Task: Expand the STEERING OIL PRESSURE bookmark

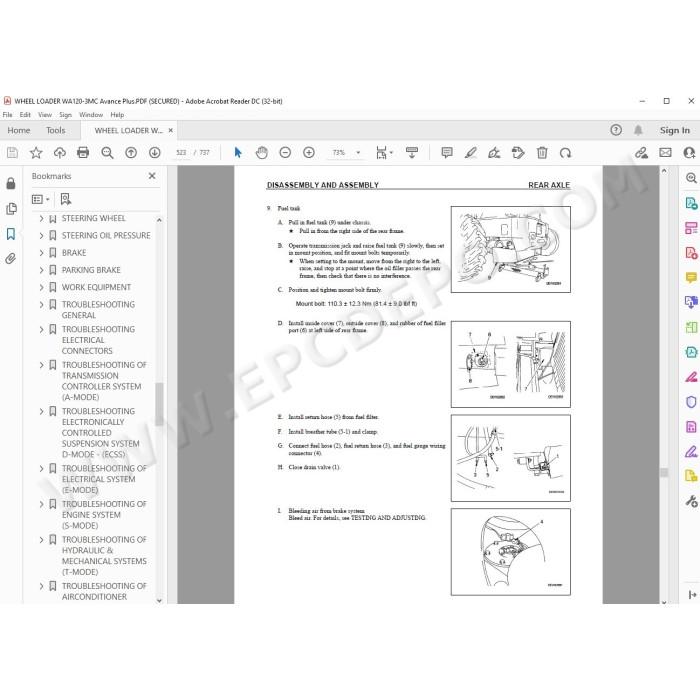Action: pos(41,235)
